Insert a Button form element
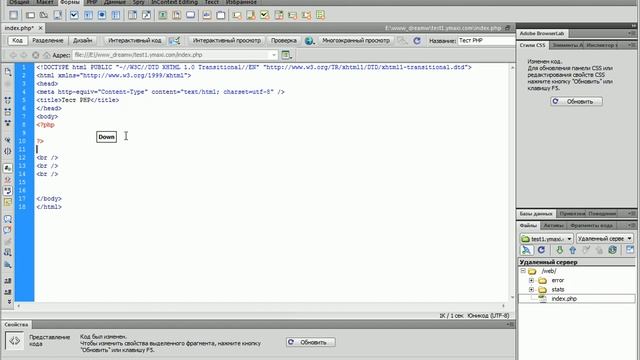Viewport: 640px width, 360px height. (191, 15)
